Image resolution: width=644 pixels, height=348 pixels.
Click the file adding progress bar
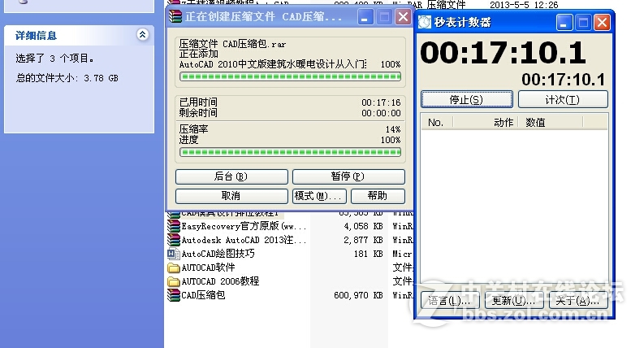click(x=291, y=76)
